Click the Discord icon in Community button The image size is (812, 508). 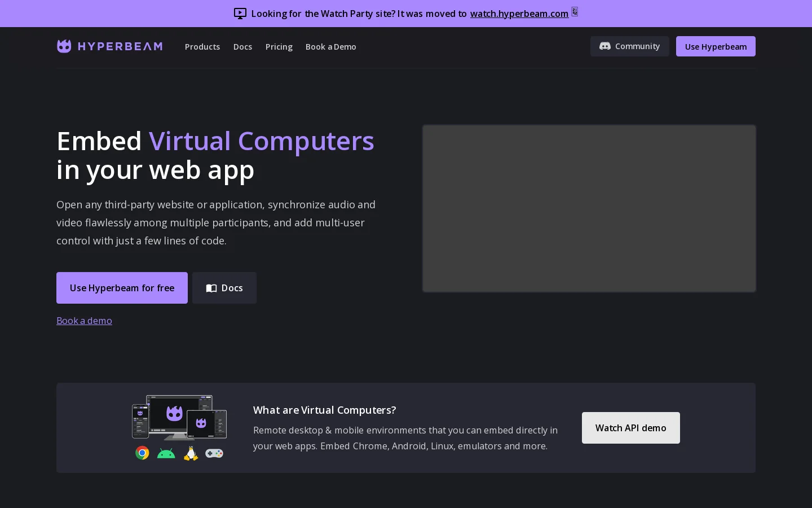pos(605,46)
